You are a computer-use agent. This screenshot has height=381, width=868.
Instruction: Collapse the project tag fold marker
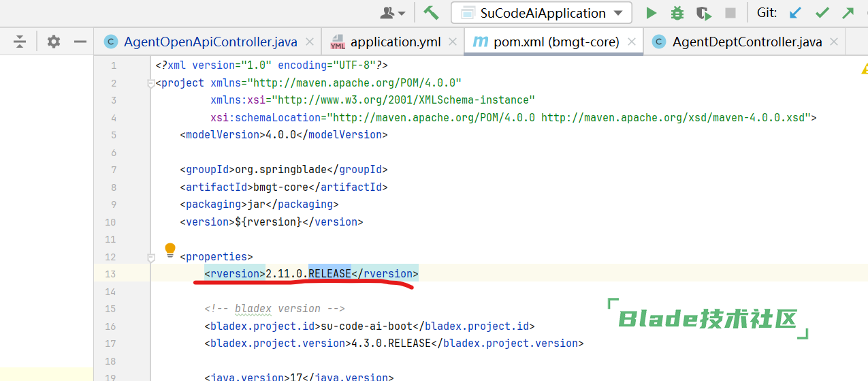click(151, 84)
